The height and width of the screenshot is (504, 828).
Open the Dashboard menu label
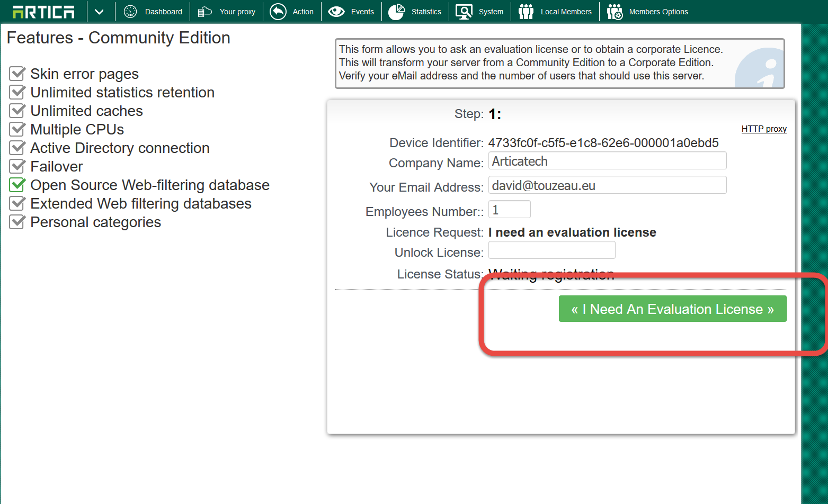pos(164,12)
